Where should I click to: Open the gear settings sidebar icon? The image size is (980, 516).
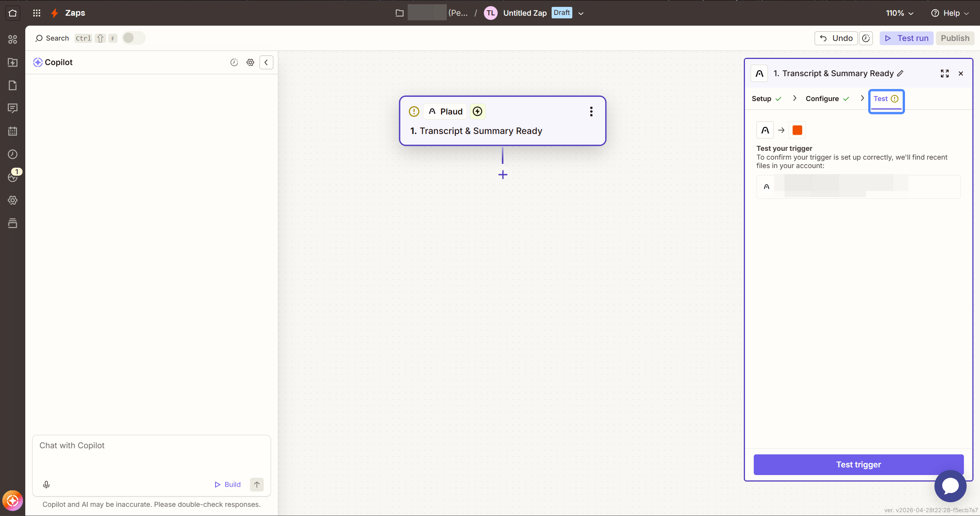pyautogui.click(x=13, y=200)
